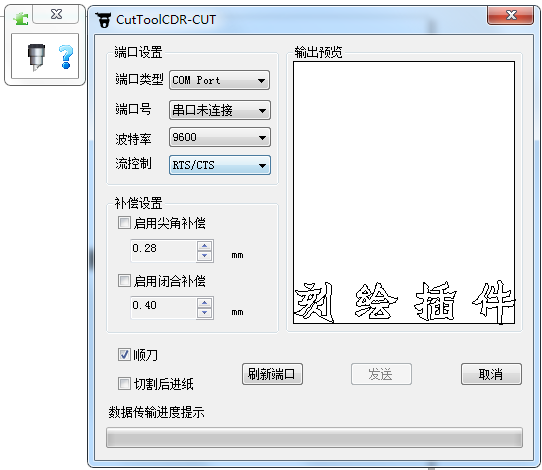Click the 取消 button
This screenshot has height=470, width=542.
tap(491, 374)
